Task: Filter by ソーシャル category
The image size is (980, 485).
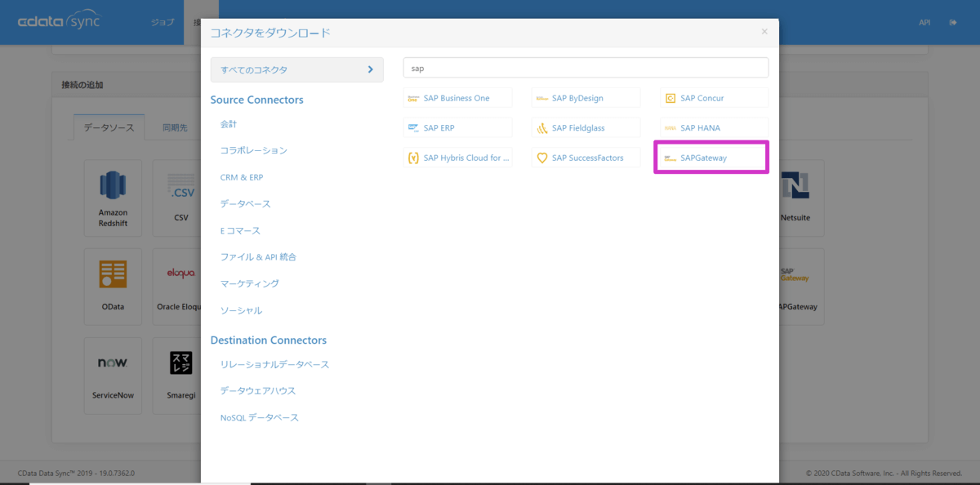Action: (241, 311)
